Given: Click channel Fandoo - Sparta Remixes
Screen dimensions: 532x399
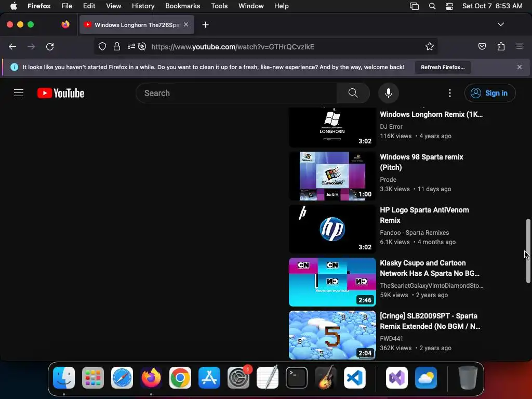Looking at the screenshot, I should (x=414, y=232).
